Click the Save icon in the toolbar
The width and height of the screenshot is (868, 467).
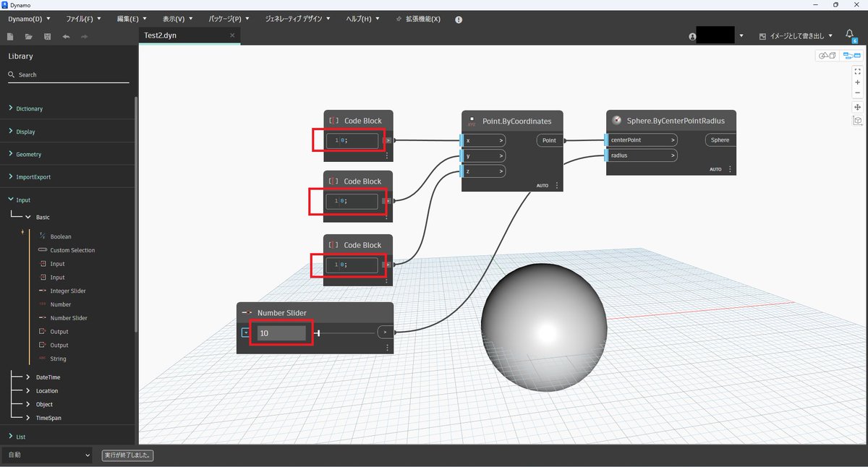point(47,36)
